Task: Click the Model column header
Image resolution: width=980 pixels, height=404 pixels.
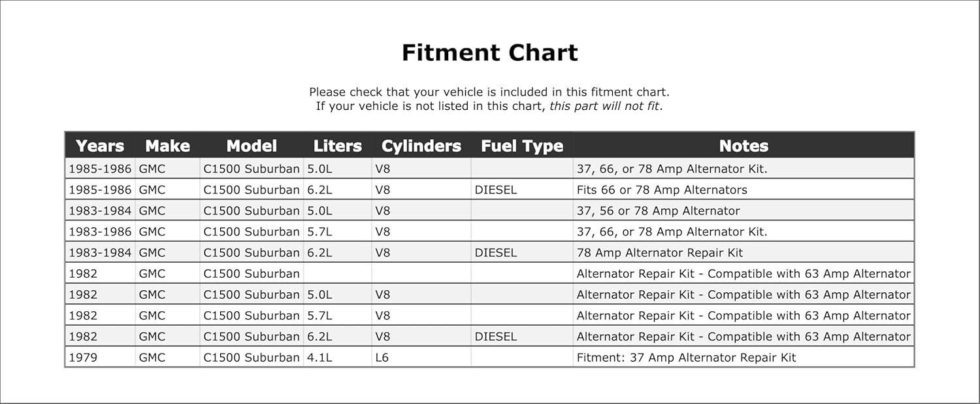Action: [252, 146]
